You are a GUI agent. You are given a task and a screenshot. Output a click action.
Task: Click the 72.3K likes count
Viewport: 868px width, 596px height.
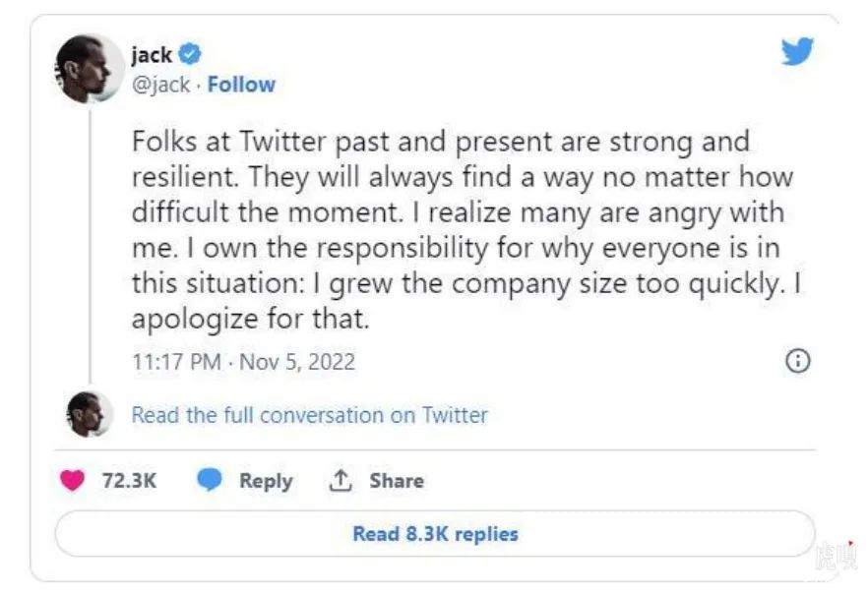point(129,481)
